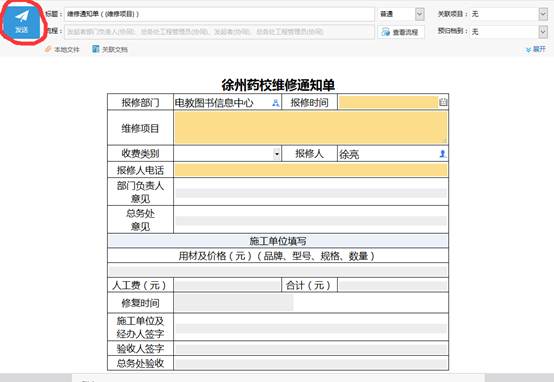This screenshot has width=554, height=382.
Task: Expand the 收费类别 dropdown arrow
Action: click(x=277, y=154)
